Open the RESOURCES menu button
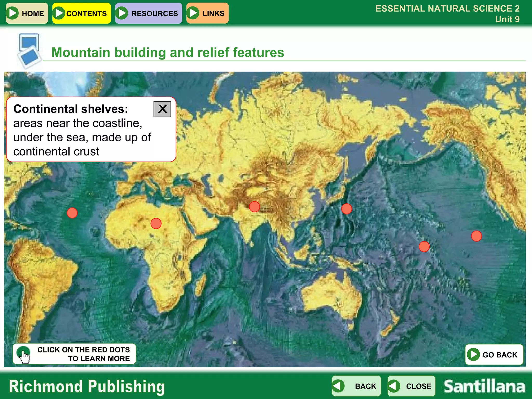The height and width of the screenshot is (399, 532). pos(149,13)
